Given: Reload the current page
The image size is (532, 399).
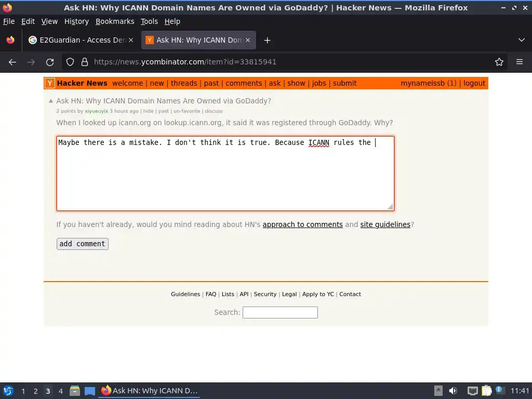Looking at the screenshot, I should pyautogui.click(x=50, y=62).
